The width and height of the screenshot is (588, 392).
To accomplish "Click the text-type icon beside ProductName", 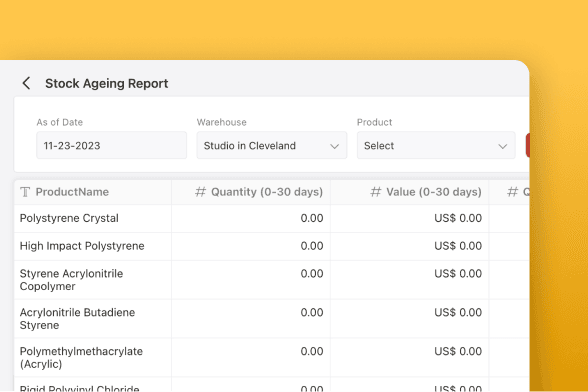I will point(25,192).
